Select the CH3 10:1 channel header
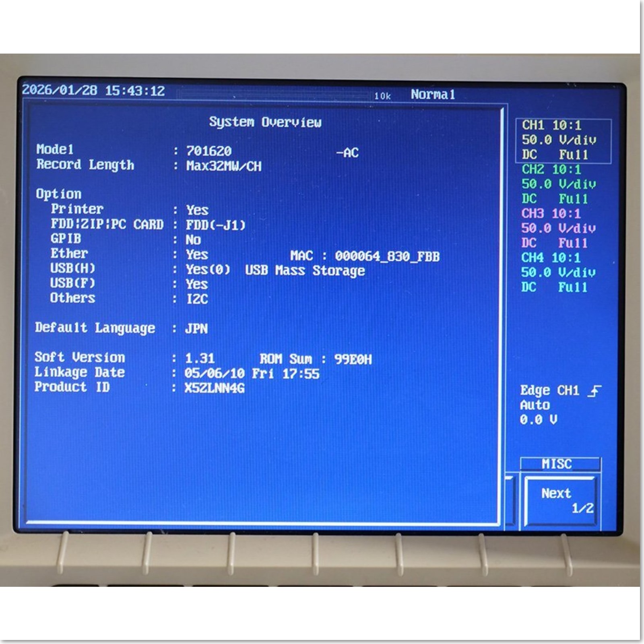The height and width of the screenshot is (644, 644). click(x=551, y=213)
